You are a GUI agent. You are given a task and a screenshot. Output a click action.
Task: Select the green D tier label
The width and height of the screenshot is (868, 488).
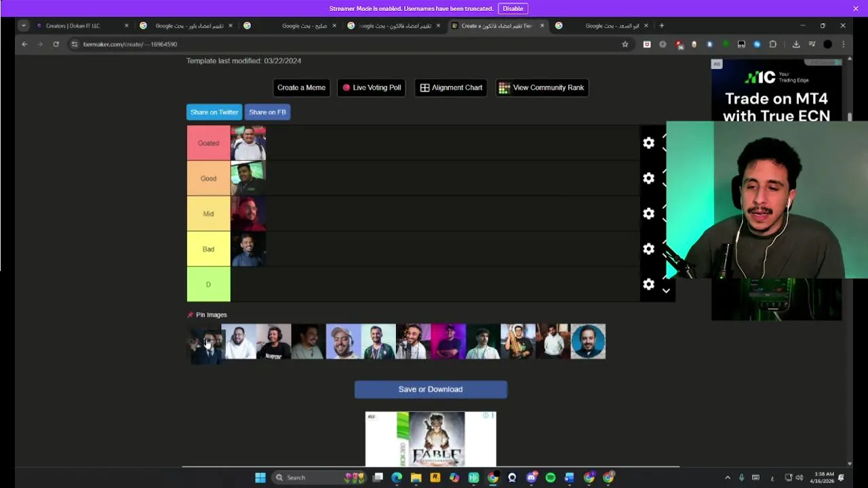pyautogui.click(x=208, y=284)
